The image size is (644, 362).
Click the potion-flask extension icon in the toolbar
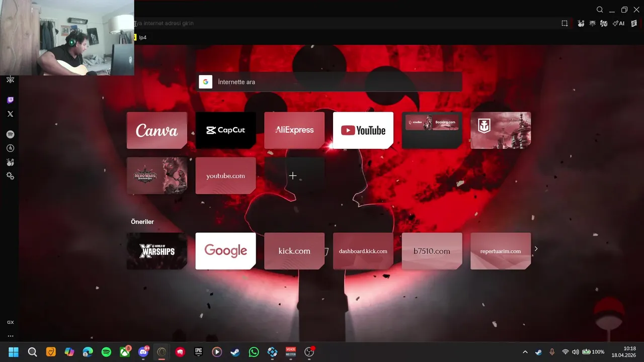581,23
